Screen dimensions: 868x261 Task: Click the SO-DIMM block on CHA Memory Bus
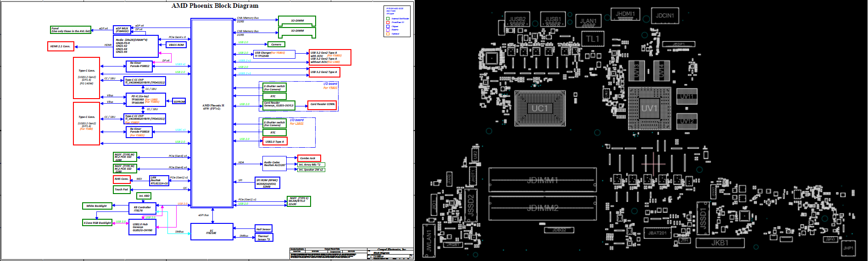pyautogui.click(x=297, y=21)
